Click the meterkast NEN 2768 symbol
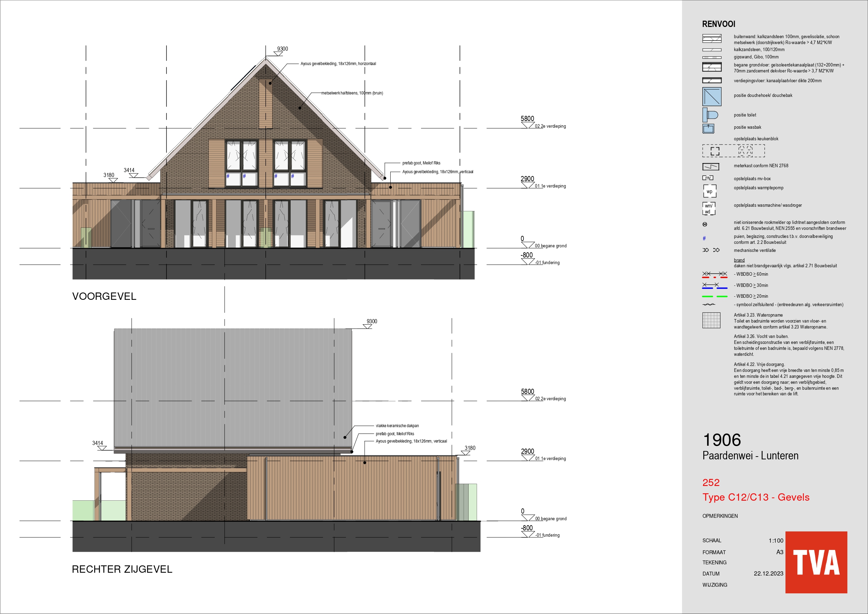 click(710, 167)
